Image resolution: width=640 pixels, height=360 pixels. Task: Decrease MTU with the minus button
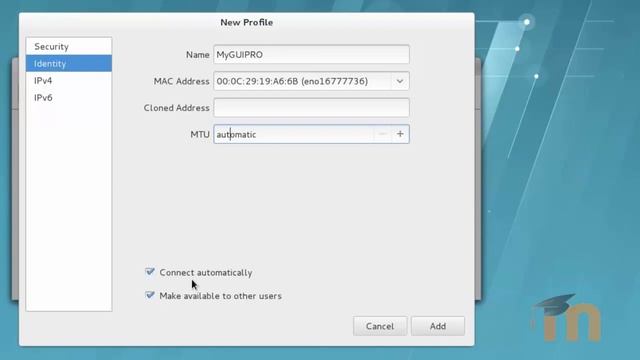[382, 134]
